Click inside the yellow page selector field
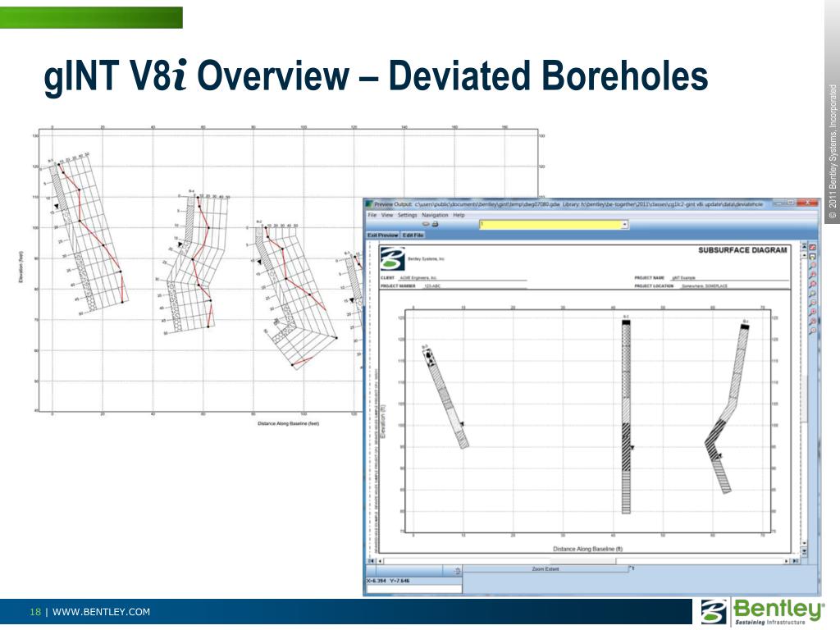 click(550, 225)
